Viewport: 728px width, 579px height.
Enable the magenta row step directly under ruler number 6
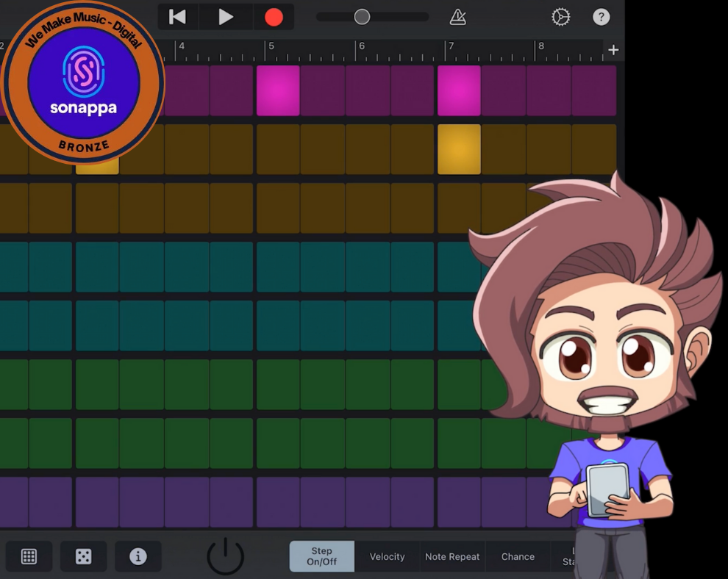368,90
